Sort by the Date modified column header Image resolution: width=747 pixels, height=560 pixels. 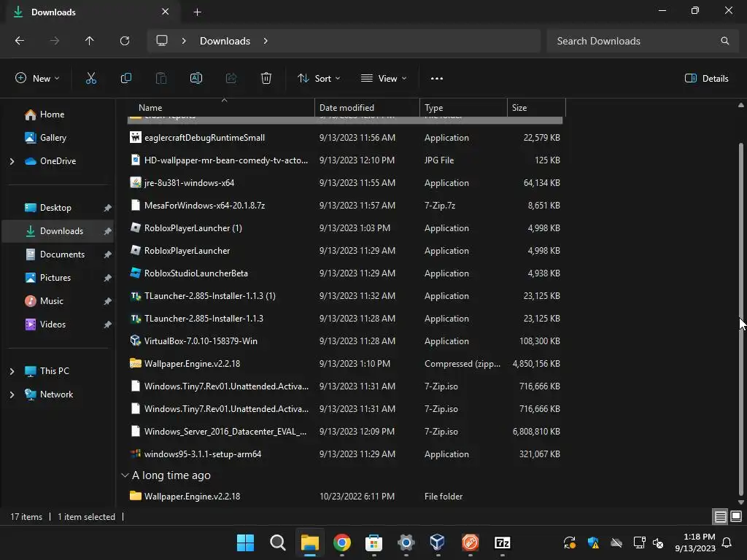pos(368,108)
